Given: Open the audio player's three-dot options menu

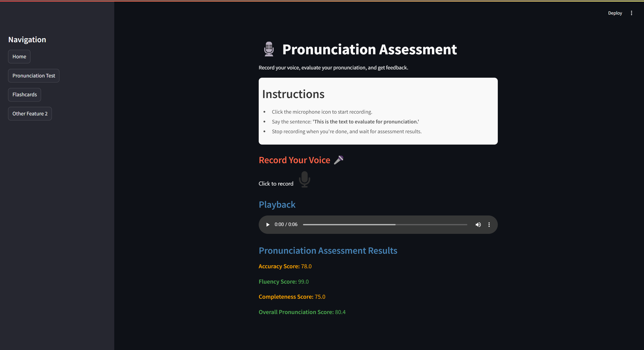Looking at the screenshot, I should [x=489, y=224].
